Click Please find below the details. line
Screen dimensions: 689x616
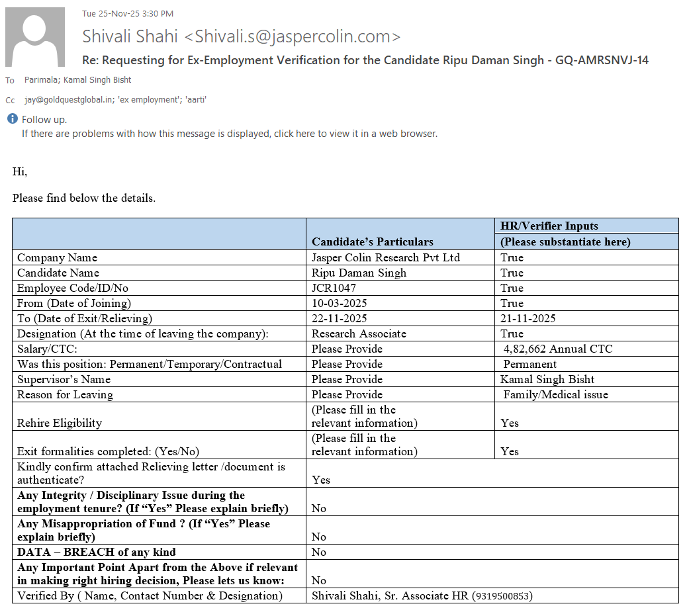tap(84, 198)
